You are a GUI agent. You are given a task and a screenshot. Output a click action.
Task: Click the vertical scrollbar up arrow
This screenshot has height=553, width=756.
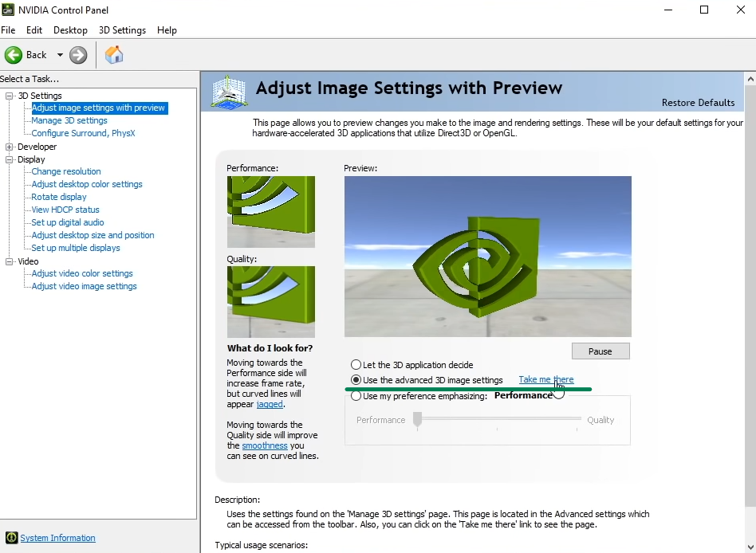coord(750,79)
